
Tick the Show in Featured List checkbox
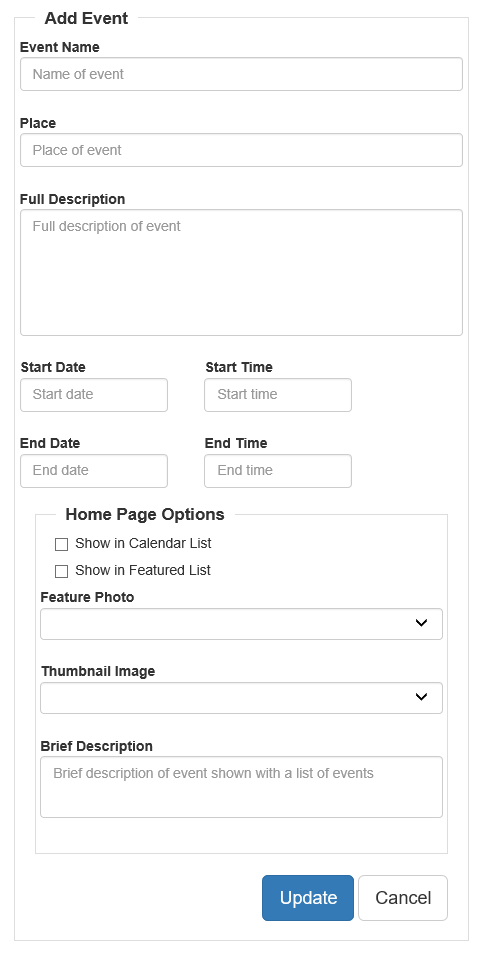coord(62,571)
